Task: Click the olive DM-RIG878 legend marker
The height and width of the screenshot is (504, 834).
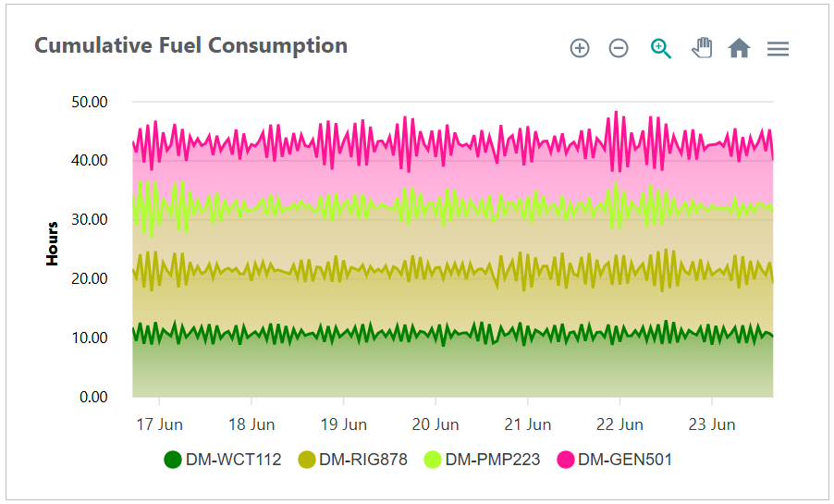Action: coord(307,460)
